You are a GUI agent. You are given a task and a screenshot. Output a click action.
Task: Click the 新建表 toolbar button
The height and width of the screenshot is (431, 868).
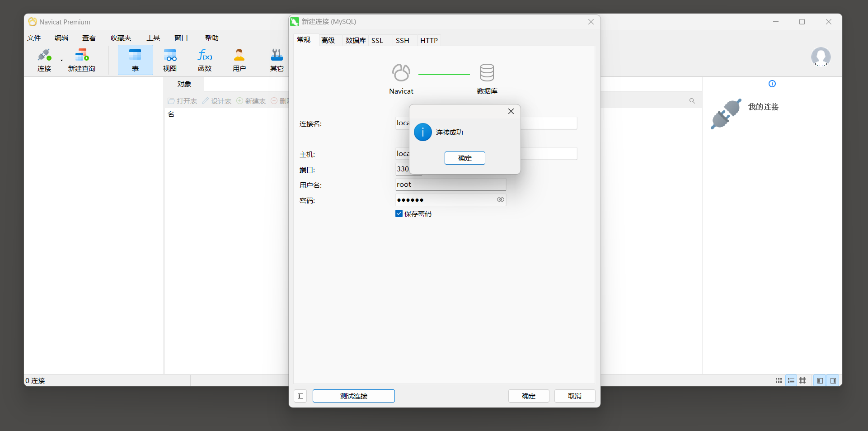point(251,101)
